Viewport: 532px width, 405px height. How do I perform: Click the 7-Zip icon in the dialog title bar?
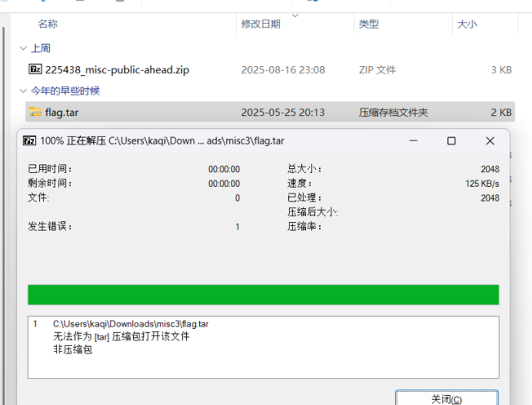pos(29,141)
